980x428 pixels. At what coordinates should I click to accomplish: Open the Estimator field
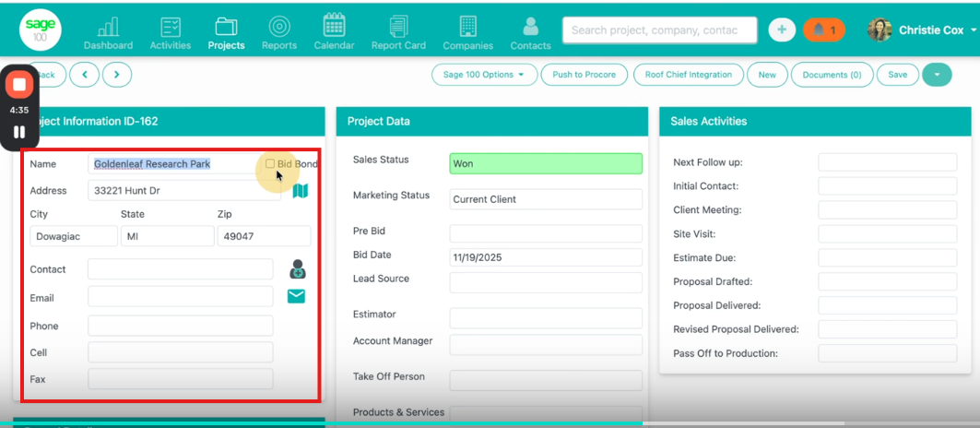tap(546, 318)
